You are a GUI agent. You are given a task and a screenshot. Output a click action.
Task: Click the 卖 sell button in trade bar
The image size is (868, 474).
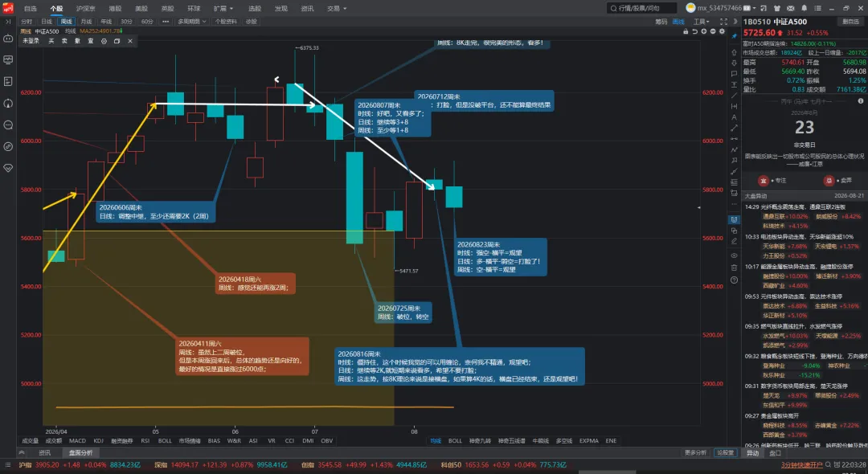pyautogui.click(x=64, y=41)
